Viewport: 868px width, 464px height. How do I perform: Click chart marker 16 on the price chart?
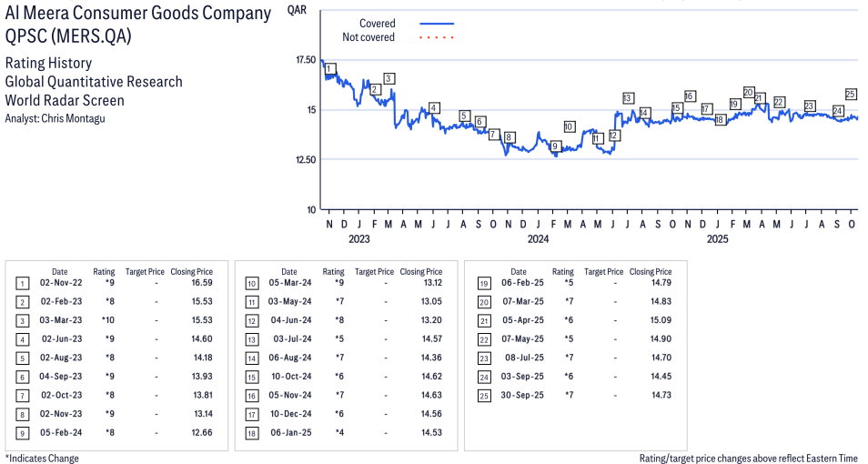(x=690, y=96)
